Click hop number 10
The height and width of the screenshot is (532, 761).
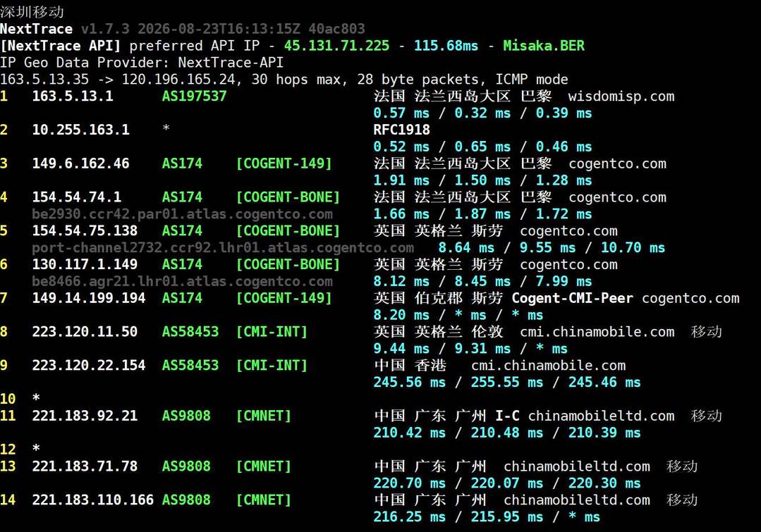coord(8,399)
